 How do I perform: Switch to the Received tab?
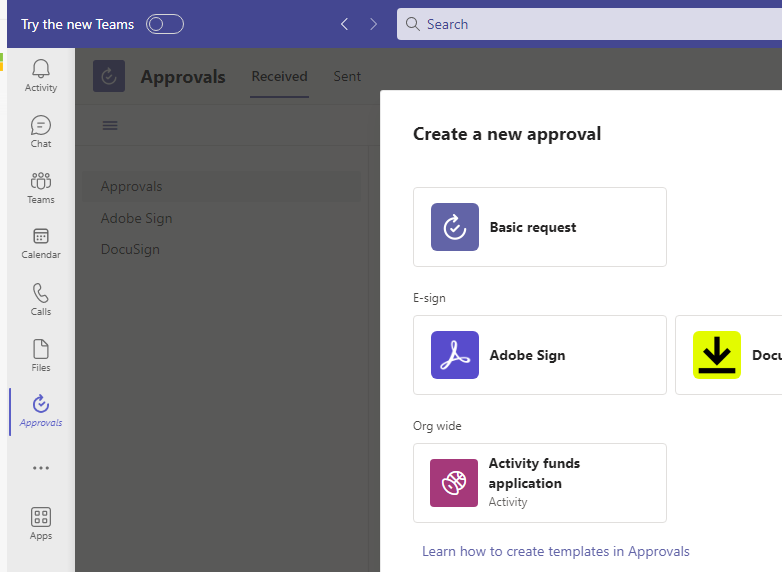[279, 76]
